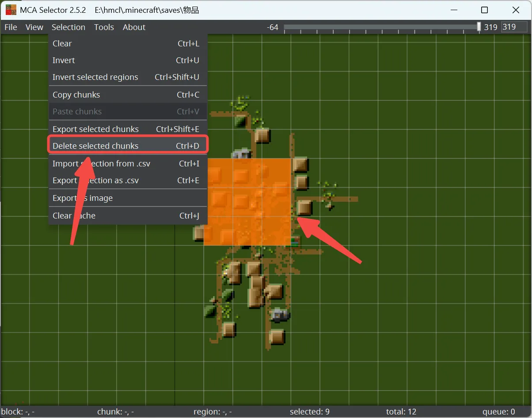The height and width of the screenshot is (418, 532).
Task: Click the 'selected: 9' status text
Action: coord(310,412)
